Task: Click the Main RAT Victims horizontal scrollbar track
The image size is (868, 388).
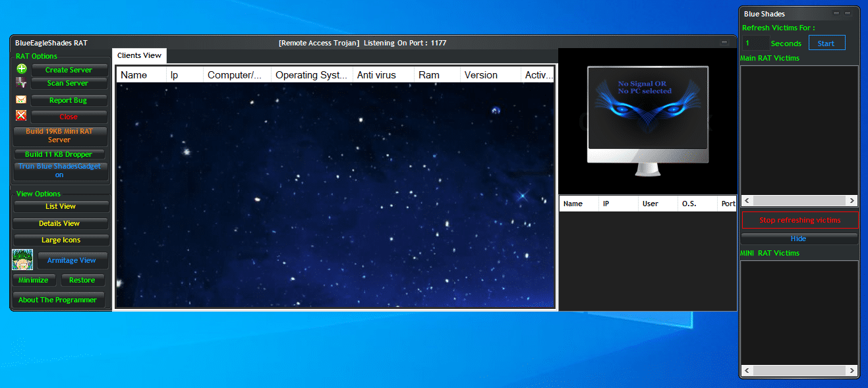Action: pos(799,201)
